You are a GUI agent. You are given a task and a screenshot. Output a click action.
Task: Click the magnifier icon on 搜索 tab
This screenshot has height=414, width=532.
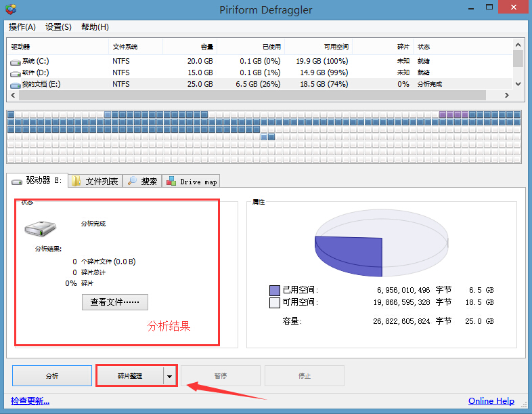(132, 181)
